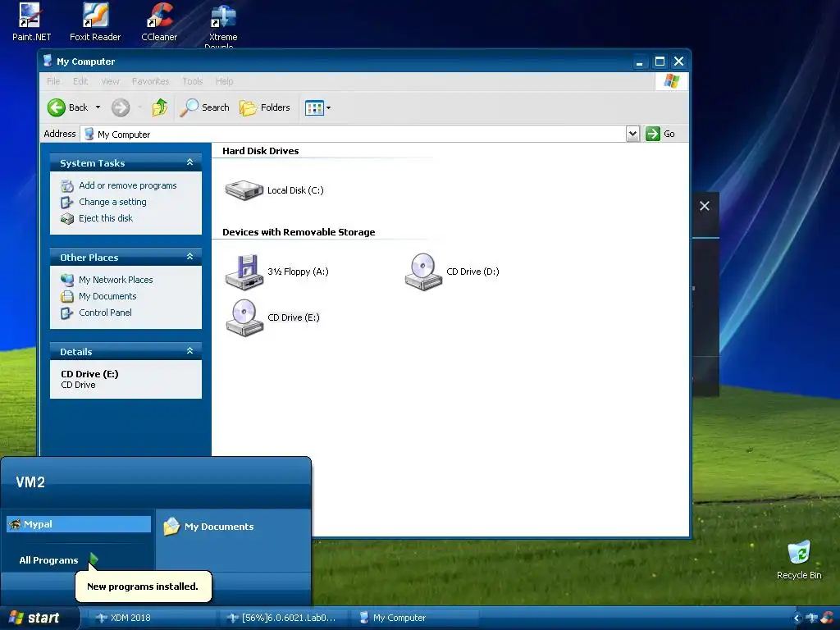Click the Forward arrow button
The width and height of the screenshot is (840, 630).
pos(121,107)
